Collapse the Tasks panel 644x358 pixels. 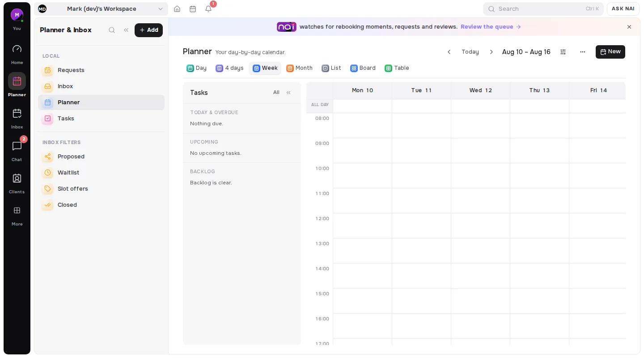[288, 93]
